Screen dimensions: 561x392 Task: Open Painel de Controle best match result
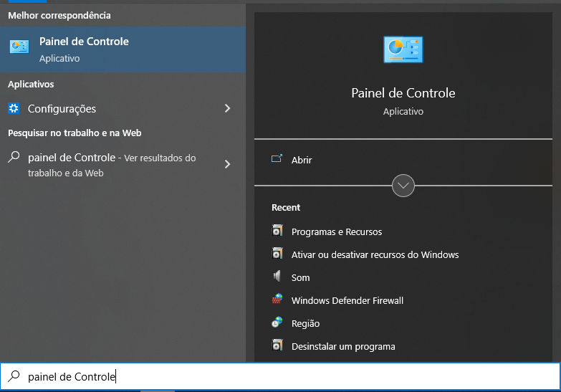point(123,49)
